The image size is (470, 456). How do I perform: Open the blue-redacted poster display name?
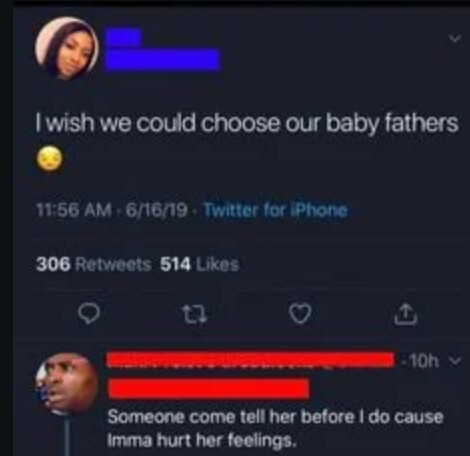pos(123,37)
